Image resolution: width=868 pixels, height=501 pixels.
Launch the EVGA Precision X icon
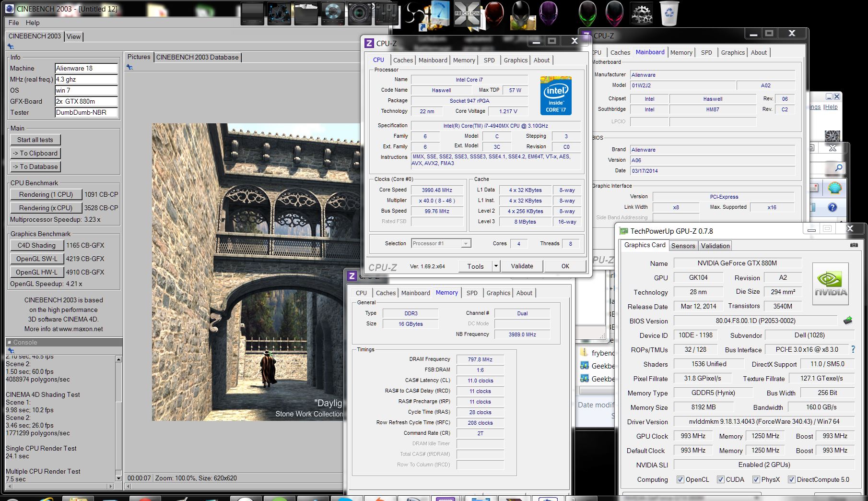click(x=467, y=13)
